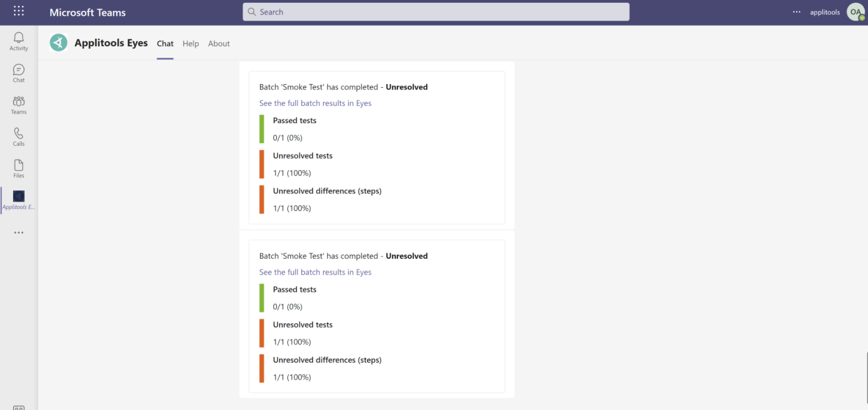Viewport: 868px width, 410px height.
Task: Switch to Chat using the sidebar icon
Action: point(18,73)
